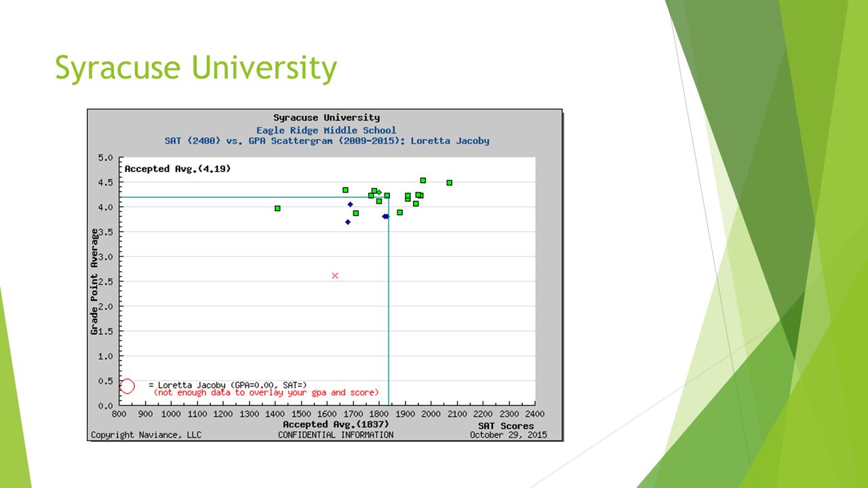
Task: Click the 'Accepted Avg.(1837)' label
Action: [336, 425]
